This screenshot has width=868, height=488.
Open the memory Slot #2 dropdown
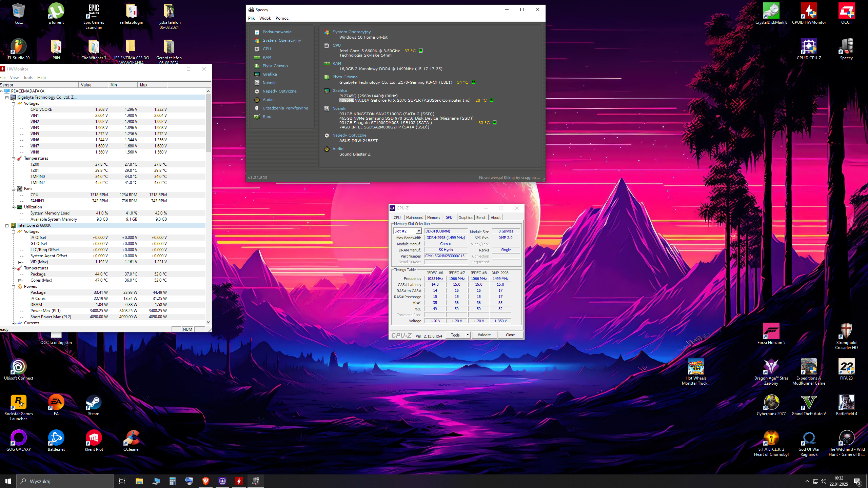419,231
